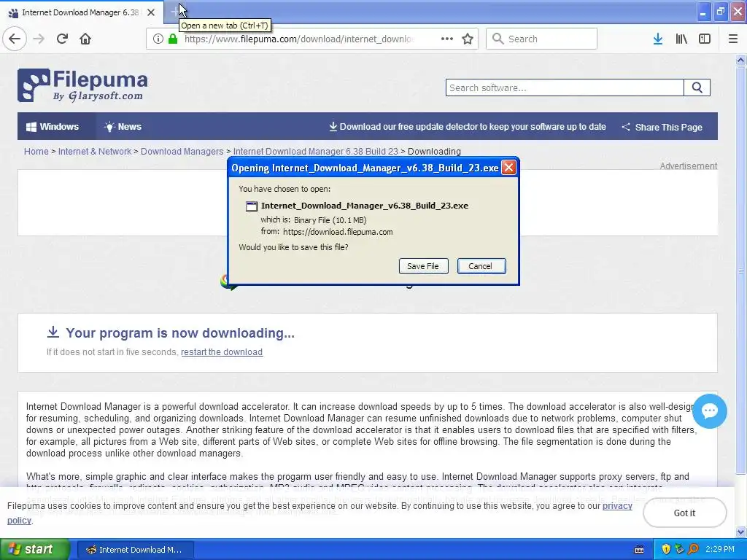Click Share This Page

coord(662,127)
